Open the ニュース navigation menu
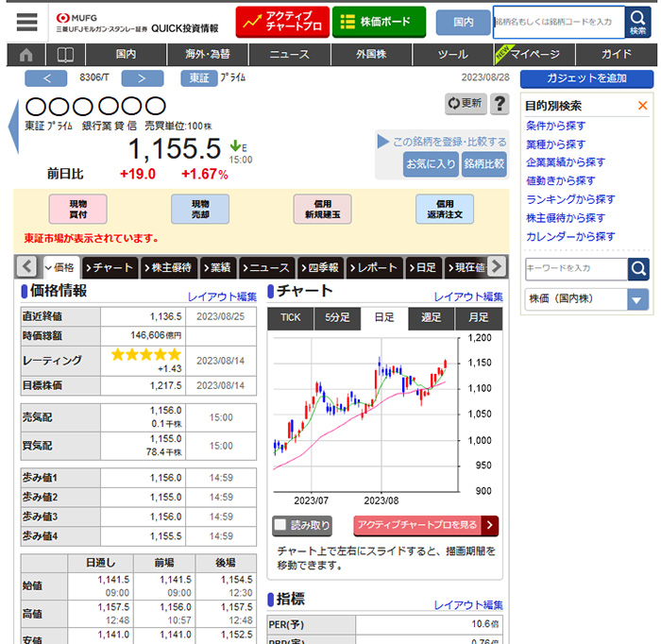The height and width of the screenshot is (644, 661). pyautogui.click(x=290, y=55)
